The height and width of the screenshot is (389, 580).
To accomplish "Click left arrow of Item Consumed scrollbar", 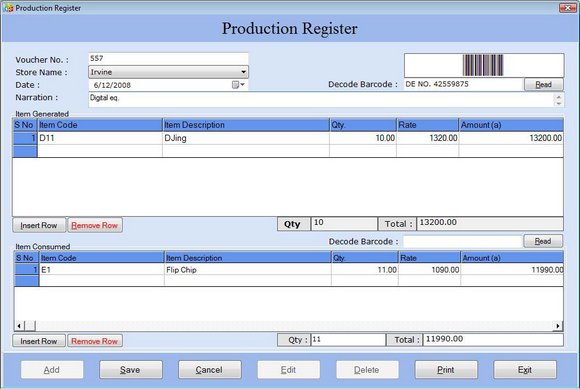I will (x=19, y=326).
